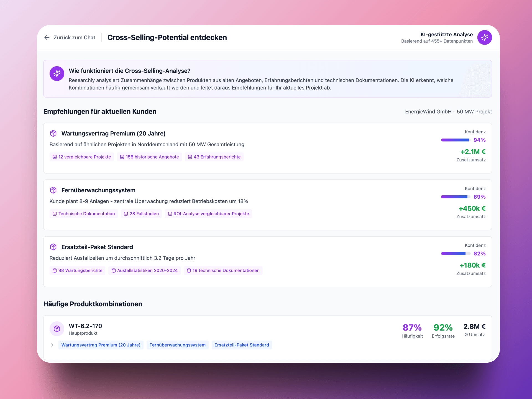Click the Wartungsvertrag Premium (20 Jahre) blue chip
Viewport: 532px width, 399px height.
pyautogui.click(x=101, y=345)
